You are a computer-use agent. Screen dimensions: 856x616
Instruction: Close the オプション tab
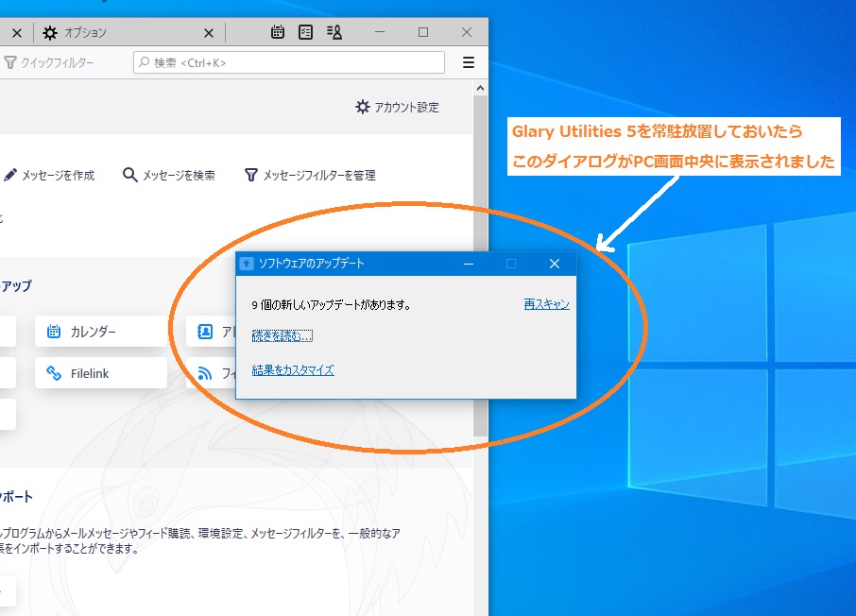coord(207,32)
